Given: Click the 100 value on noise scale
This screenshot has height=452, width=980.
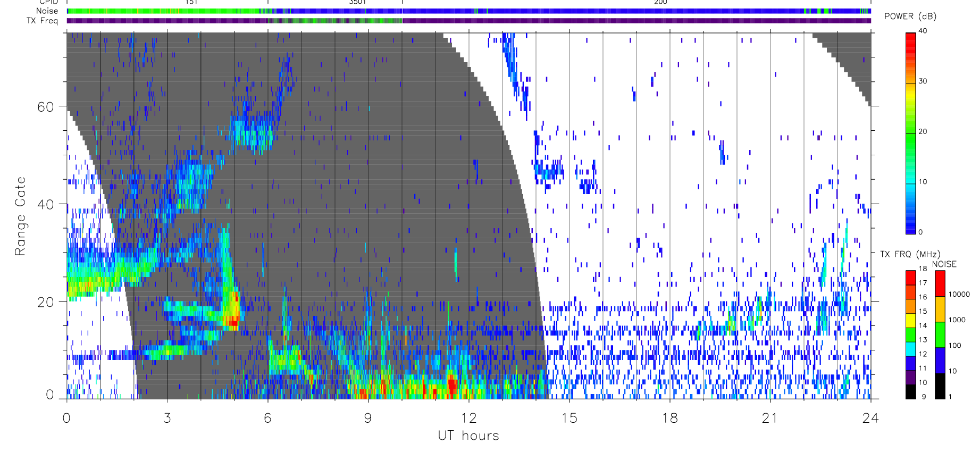Looking at the screenshot, I should (955, 345).
